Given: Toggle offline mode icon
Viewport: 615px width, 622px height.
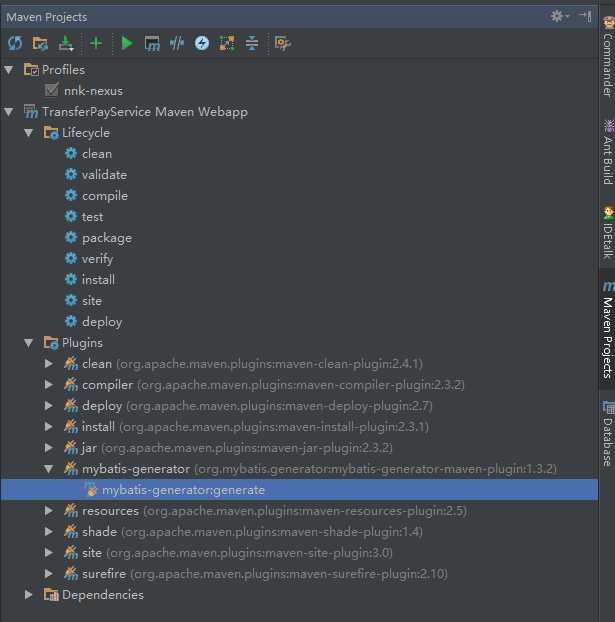Looking at the screenshot, I should point(177,43).
